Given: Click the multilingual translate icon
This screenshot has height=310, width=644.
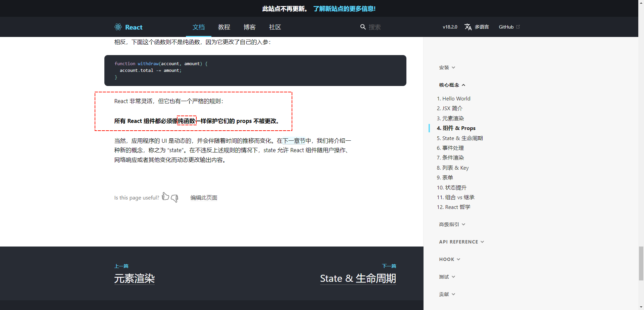Looking at the screenshot, I should tap(468, 27).
